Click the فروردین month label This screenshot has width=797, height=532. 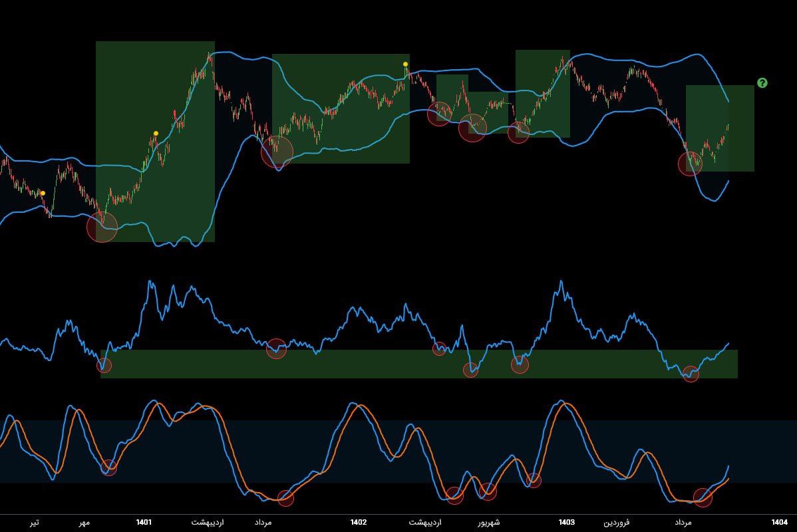pos(616,523)
